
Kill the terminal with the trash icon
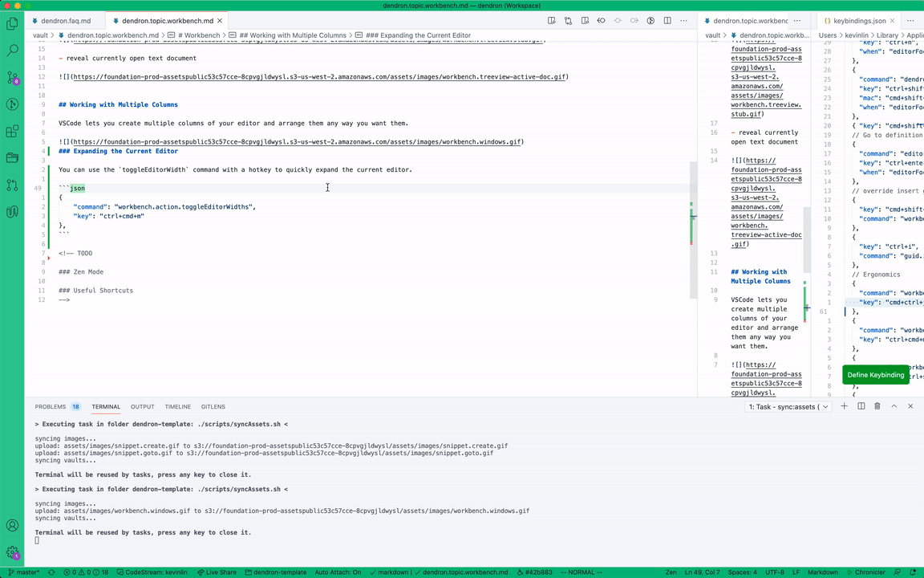(877, 406)
